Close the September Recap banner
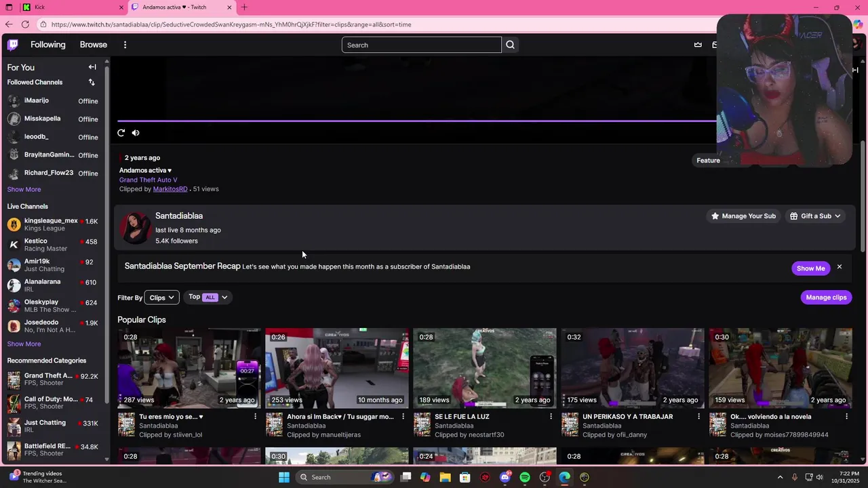 [840, 267]
